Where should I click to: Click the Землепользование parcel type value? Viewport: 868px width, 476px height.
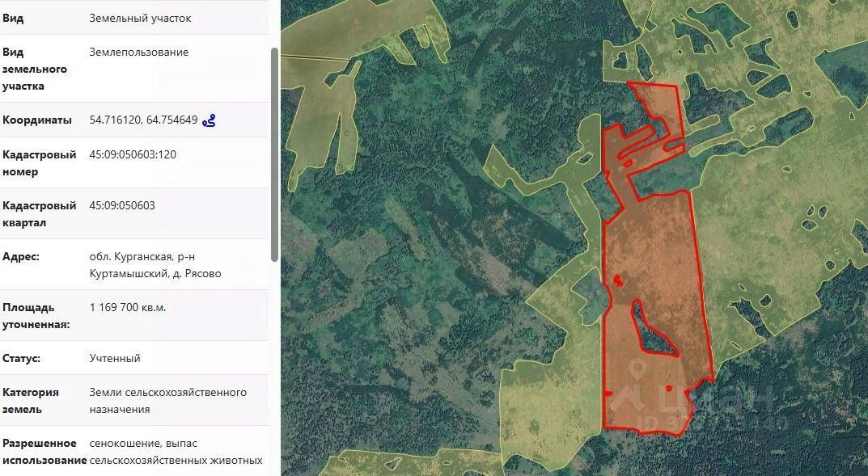coord(139,52)
